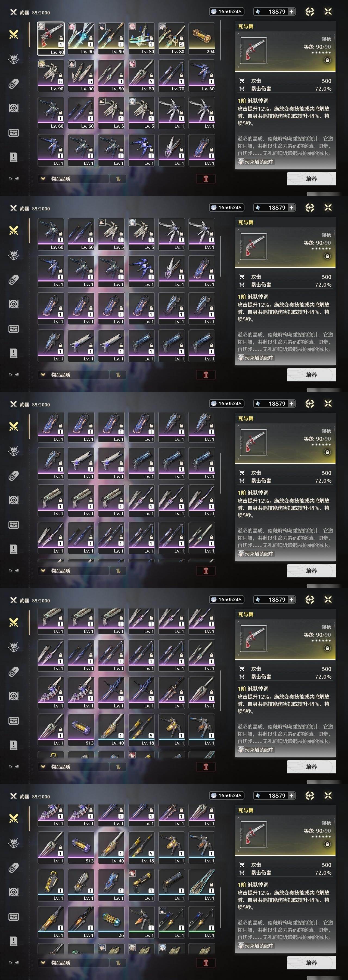
Task: Open the Echoes demon-face tab in topmost sidebar
Action: click(14, 59)
